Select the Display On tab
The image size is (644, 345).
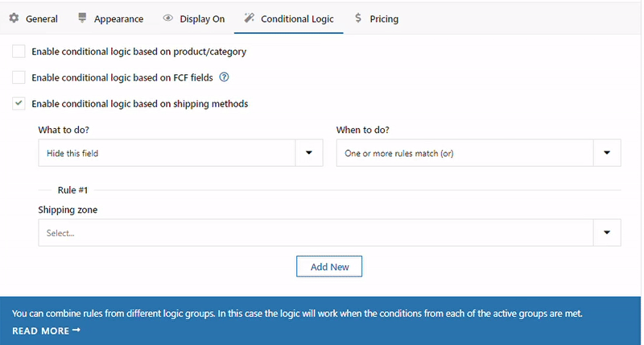coord(201,19)
